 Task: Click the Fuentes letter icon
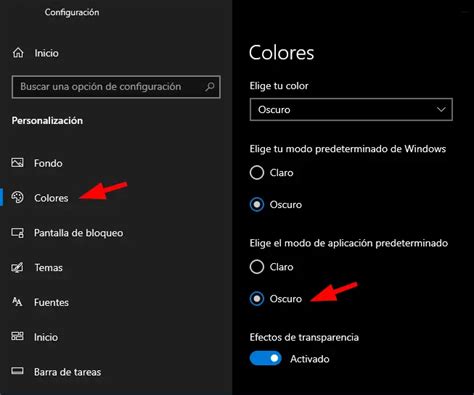[17, 302]
